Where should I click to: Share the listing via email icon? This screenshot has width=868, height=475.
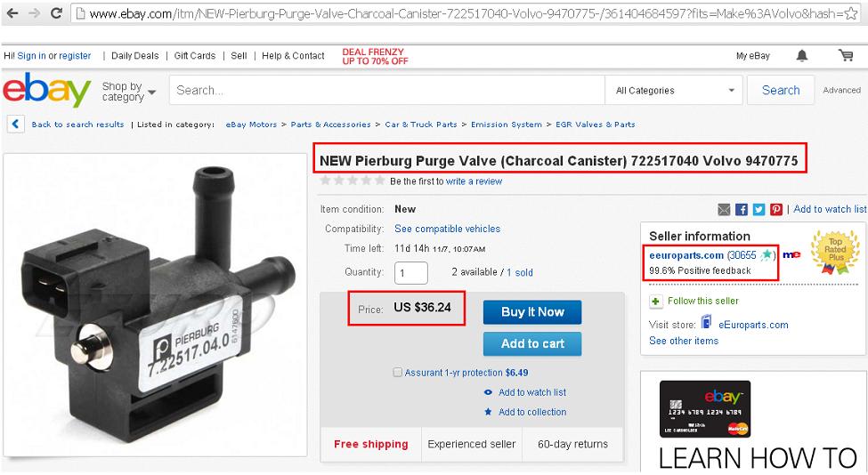pyautogui.click(x=724, y=209)
